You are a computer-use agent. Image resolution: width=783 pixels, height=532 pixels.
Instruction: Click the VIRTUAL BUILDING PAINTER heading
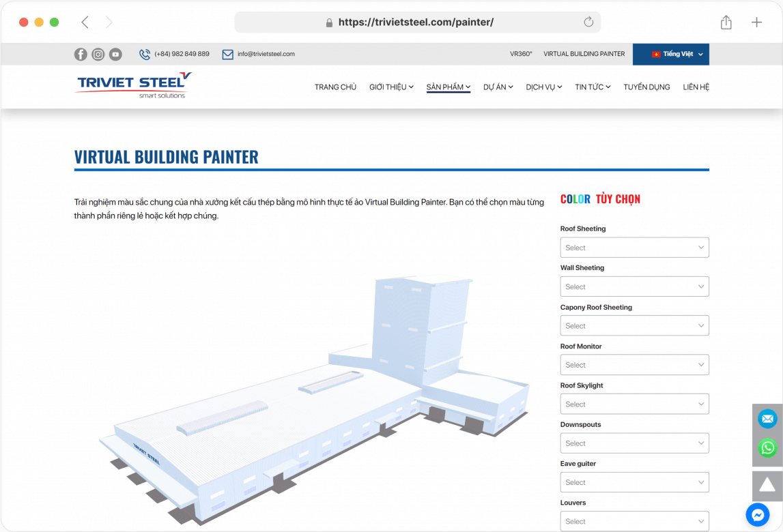click(167, 157)
